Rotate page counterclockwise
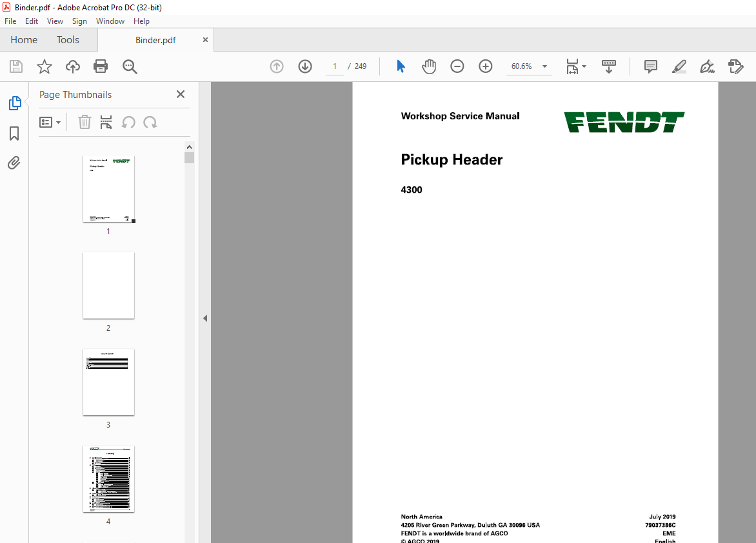The height and width of the screenshot is (543, 756). pyautogui.click(x=128, y=123)
